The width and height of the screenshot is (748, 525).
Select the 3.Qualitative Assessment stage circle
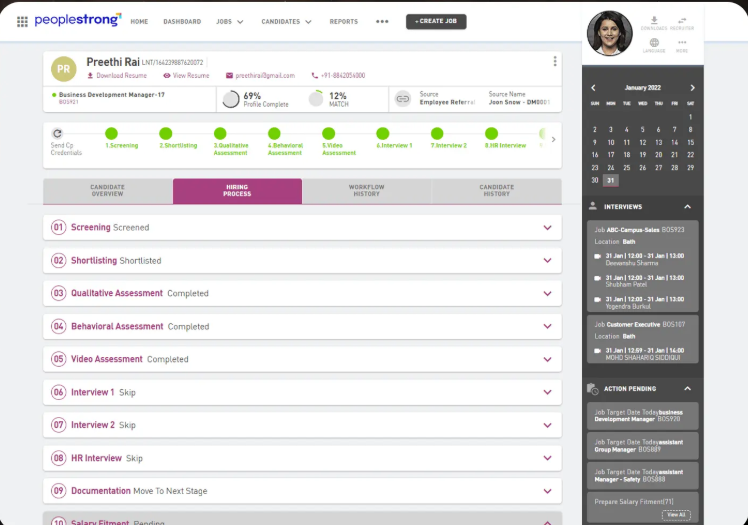click(220, 134)
